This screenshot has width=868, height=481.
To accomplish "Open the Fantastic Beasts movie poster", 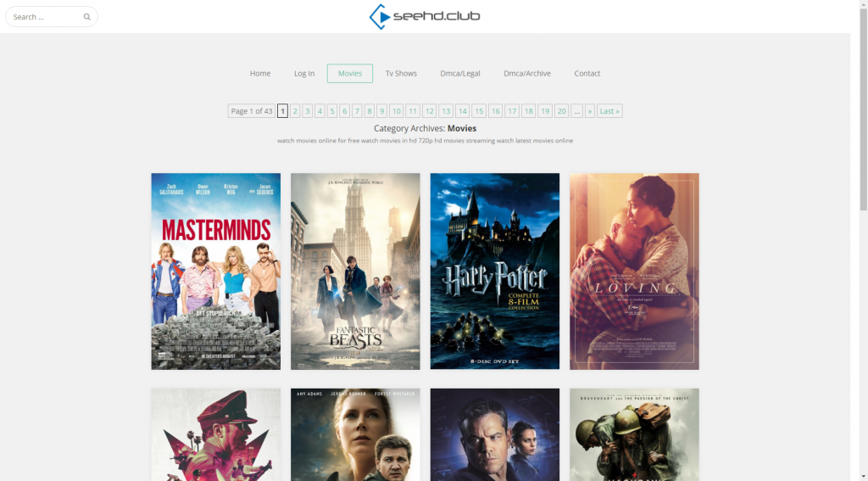I will [355, 271].
